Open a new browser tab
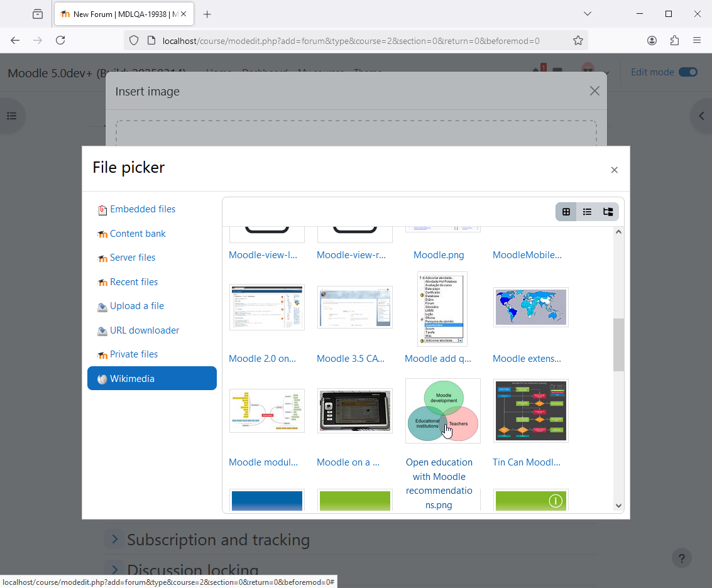712x588 pixels. (207, 14)
